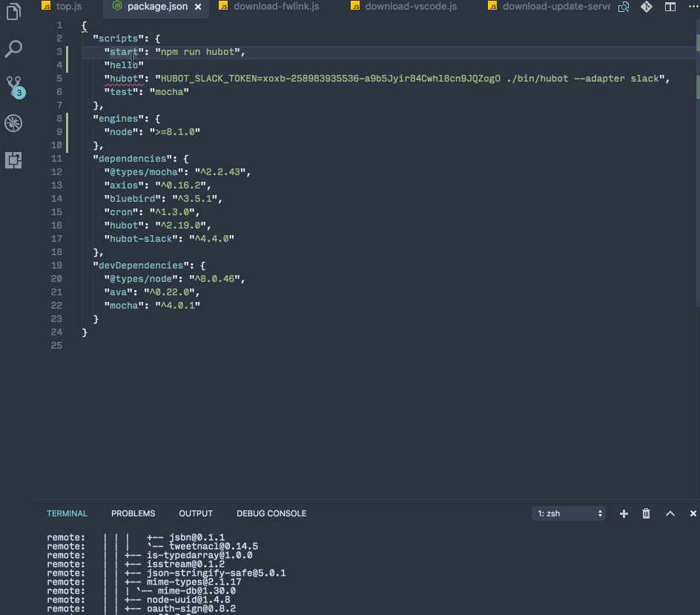Kill the terminal with trash icon
Screen dimensions: 700x615
646,513
